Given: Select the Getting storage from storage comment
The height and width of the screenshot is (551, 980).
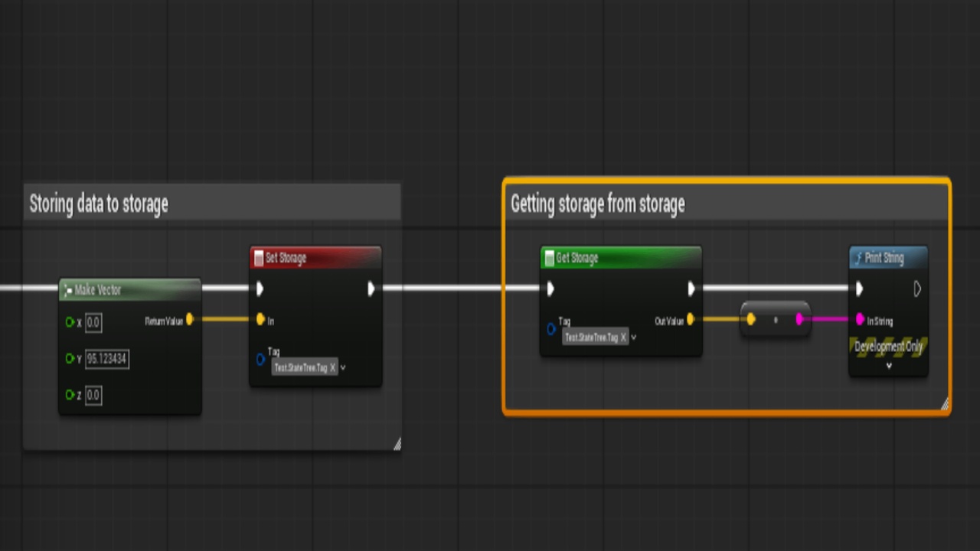Looking at the screenshot, I should 727,204.
